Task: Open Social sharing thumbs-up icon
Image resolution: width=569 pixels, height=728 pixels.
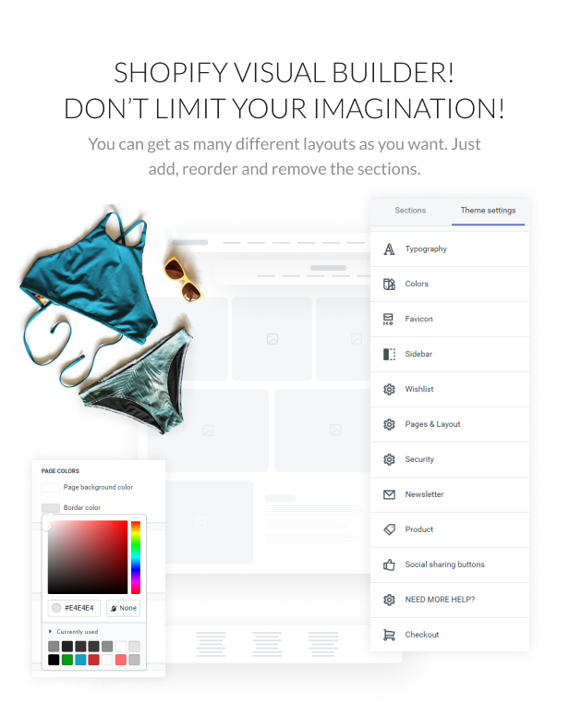Action: tap(389, 564)
